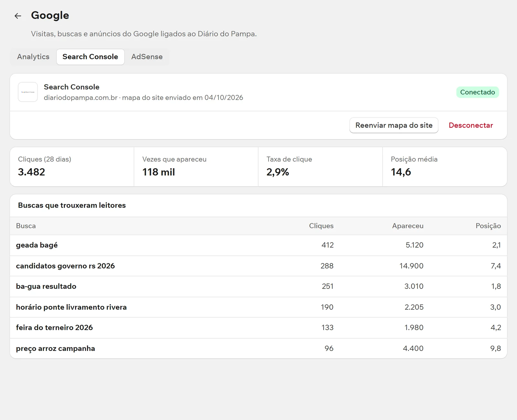The height and width of the screenshot is (420, 517).
Task: Click the Apareceu column header
Action: click(408, 226)
